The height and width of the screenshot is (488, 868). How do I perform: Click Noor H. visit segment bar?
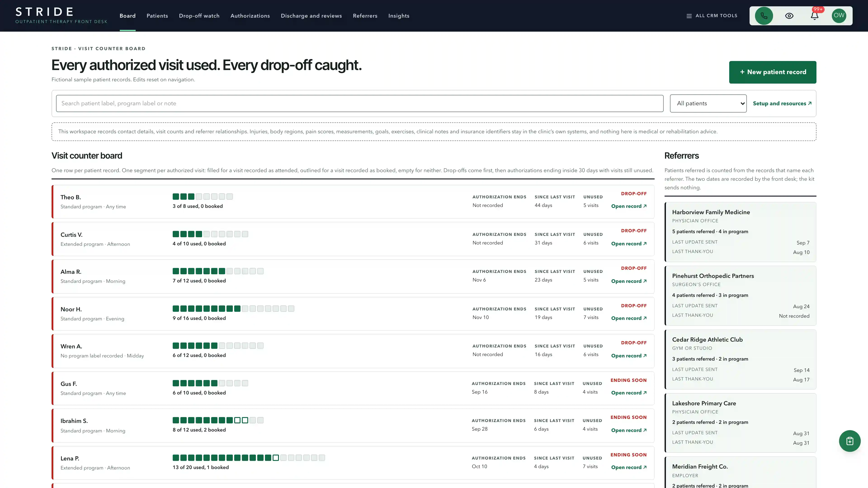(233, 308)
